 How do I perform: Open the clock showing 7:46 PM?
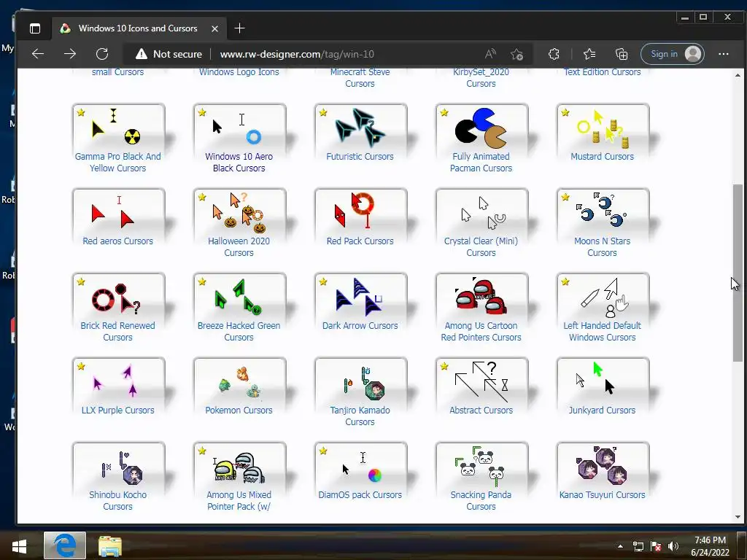711,546
